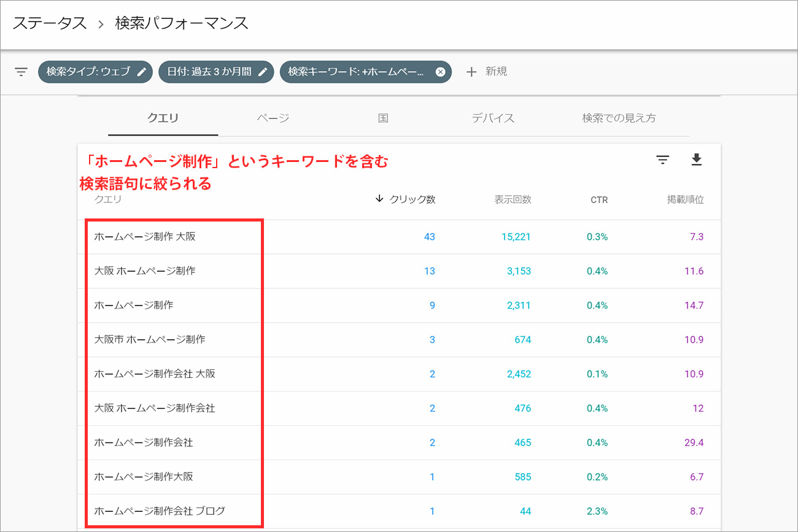Click the CTR value 2.3%
The height and width of the screenshot is (532, 798).
tap(597, 512)
